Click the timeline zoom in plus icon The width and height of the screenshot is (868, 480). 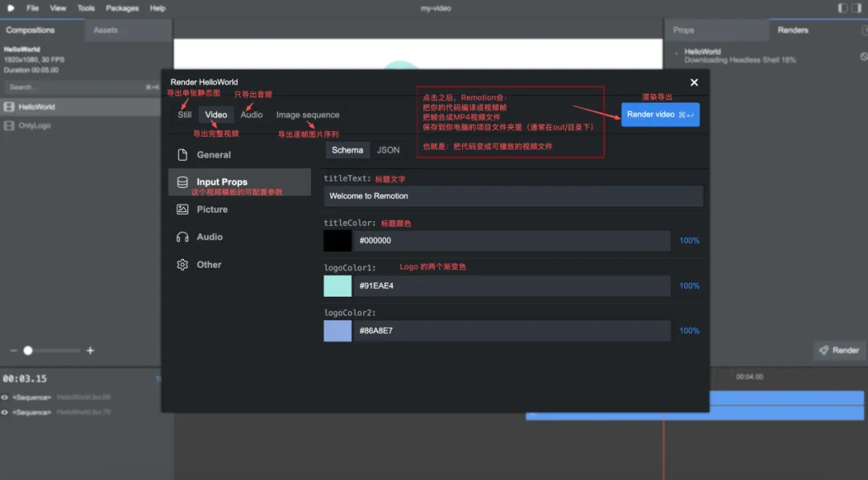(x=90, y=351)
